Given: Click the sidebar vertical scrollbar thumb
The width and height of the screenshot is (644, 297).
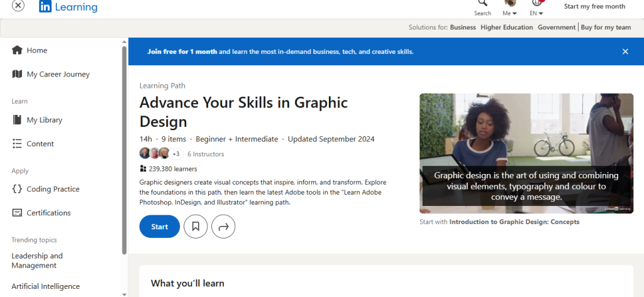Looking at the screenshot, I should coord(125,150).
